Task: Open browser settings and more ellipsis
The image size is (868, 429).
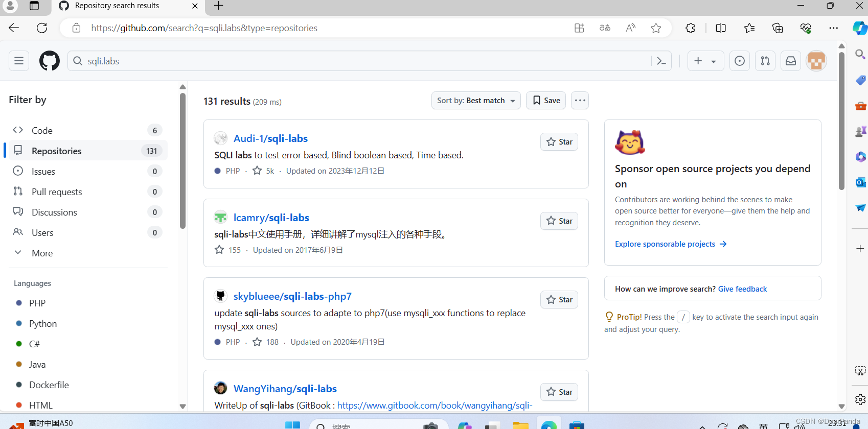Action: [x=834, y=28]
